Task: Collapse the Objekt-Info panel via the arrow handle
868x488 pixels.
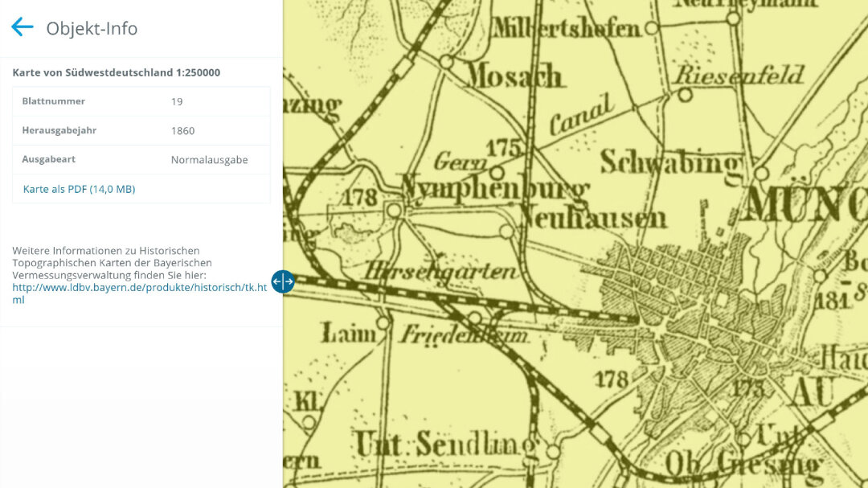Action: [x=282, y=281]
